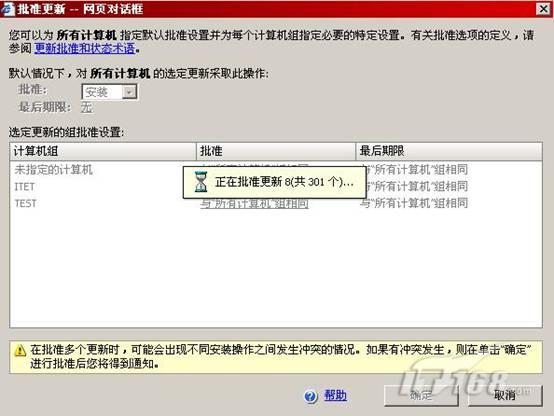Close the 批准更新 dialog window
Viewport: 554px width, 416px height.
pyautogui.click(x=543, y=9)
